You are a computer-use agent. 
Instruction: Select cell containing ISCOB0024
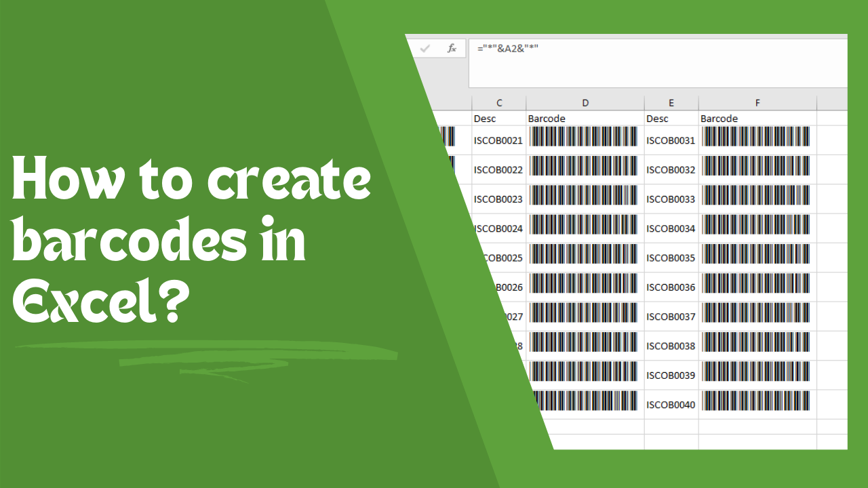point(499,228)
